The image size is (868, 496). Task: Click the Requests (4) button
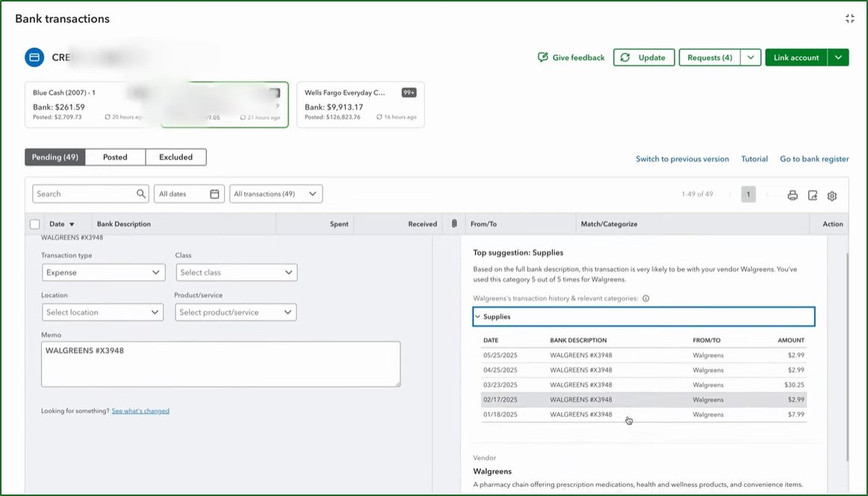[710, 58]
